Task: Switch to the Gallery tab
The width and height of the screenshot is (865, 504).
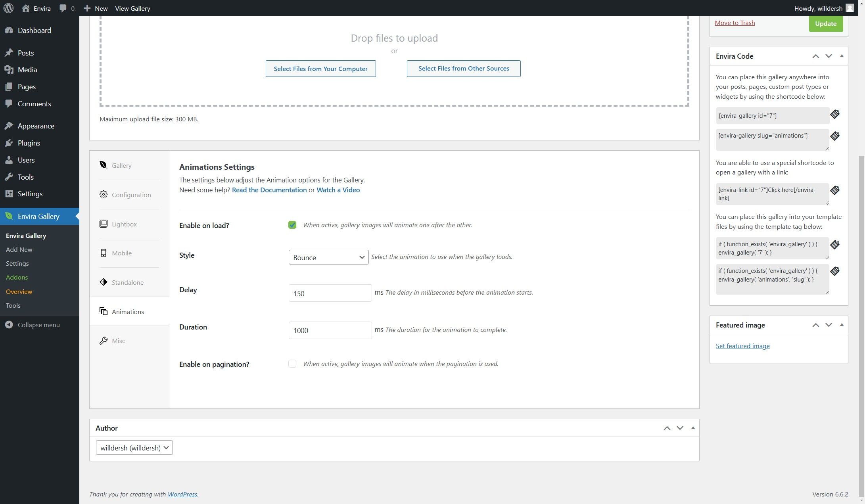Action: 129,165
